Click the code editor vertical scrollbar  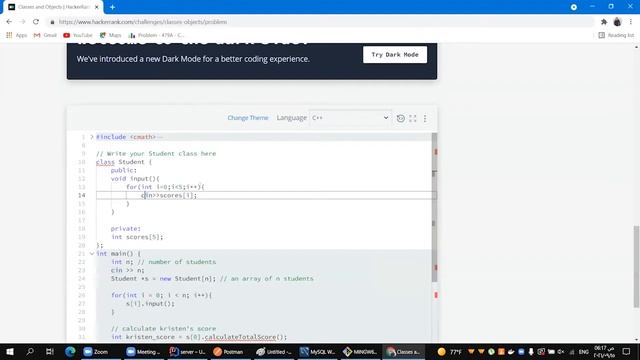[x=434, y=207]
